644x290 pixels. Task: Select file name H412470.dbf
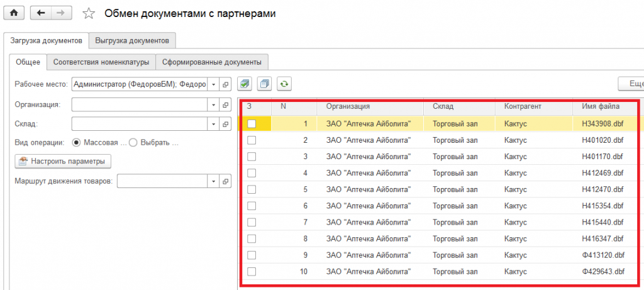pos(602,189)
